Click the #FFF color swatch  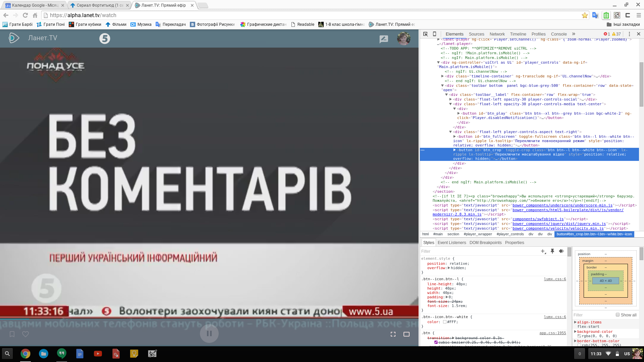[445, 322]
